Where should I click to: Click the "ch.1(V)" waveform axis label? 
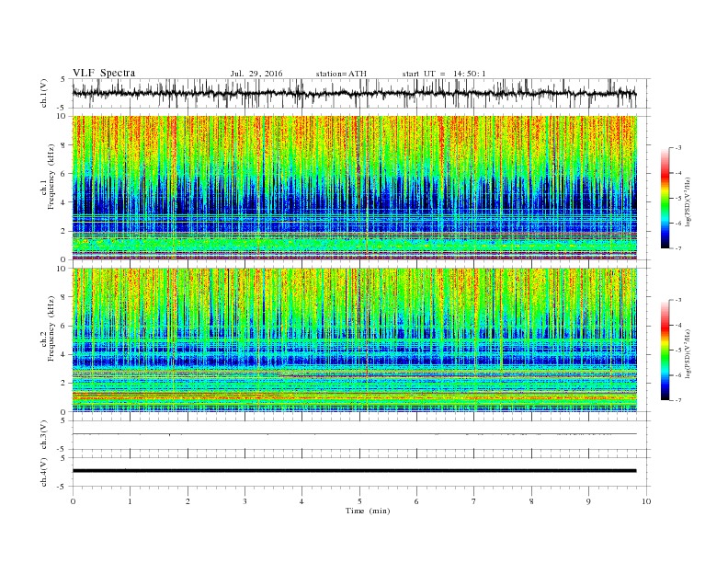coord(44,93)
